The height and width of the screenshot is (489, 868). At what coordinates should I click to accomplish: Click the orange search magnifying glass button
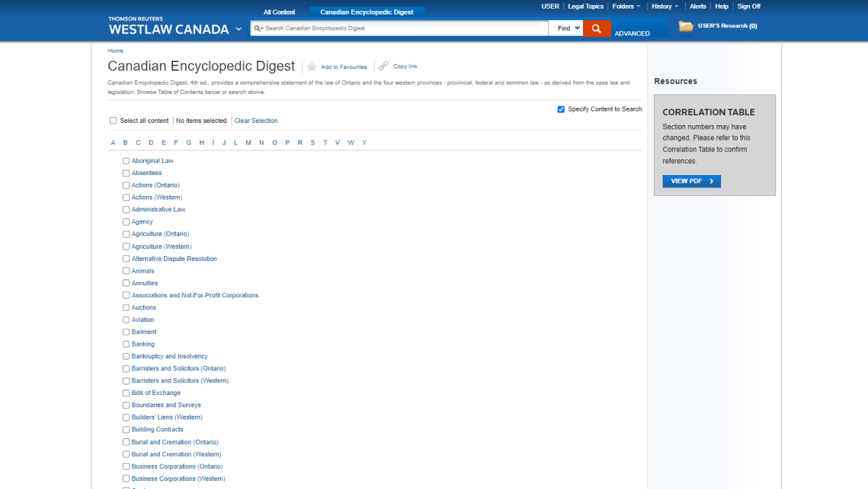click(596, 28)
